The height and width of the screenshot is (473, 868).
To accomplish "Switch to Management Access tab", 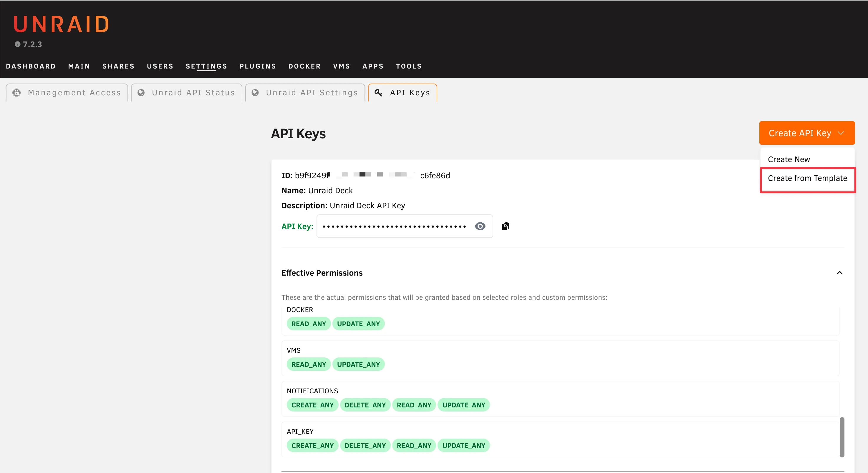I will coord(67,93).
